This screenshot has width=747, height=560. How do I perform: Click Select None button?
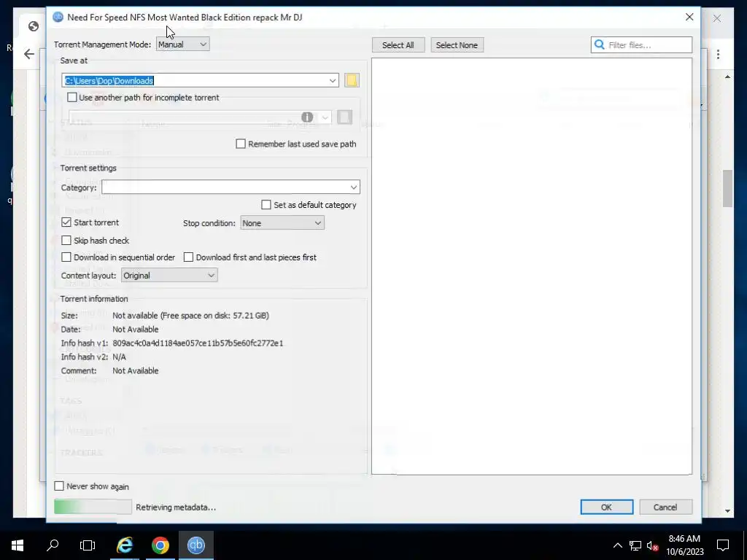[x=457, y=44]
